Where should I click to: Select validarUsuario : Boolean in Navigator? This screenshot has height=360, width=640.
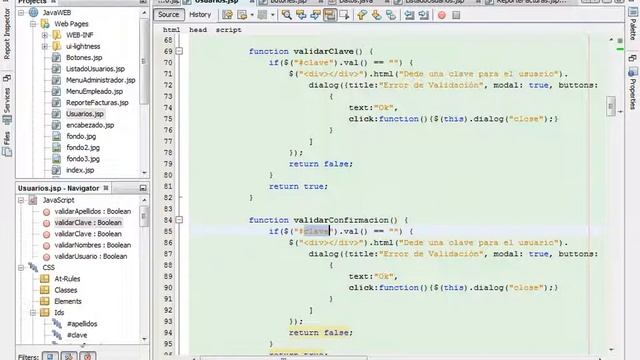pos(91,256)
